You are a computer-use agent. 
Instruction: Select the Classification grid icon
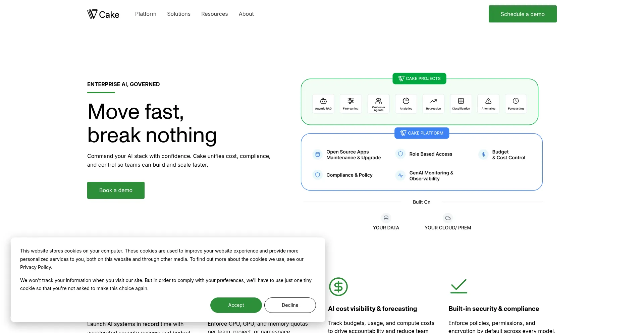(x=461, y=101)
